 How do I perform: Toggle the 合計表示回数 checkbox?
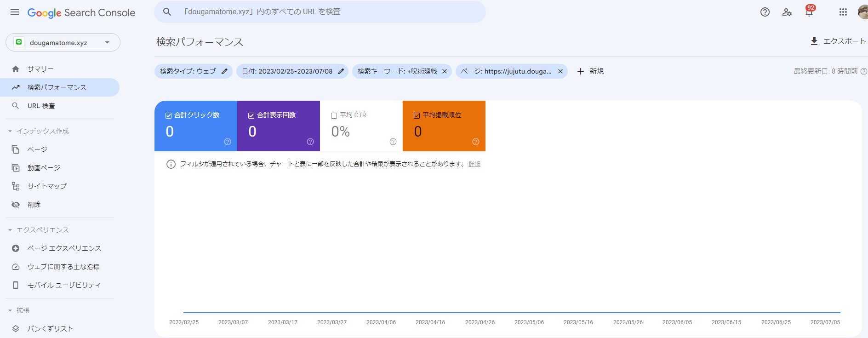251,115
